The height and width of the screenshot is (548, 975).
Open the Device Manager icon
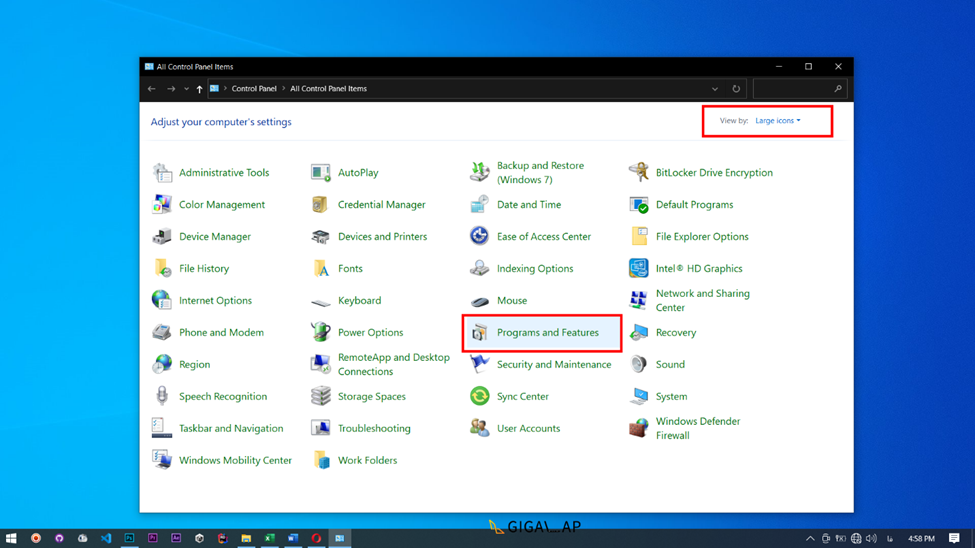pyautogui.click(x=162, y=236)
